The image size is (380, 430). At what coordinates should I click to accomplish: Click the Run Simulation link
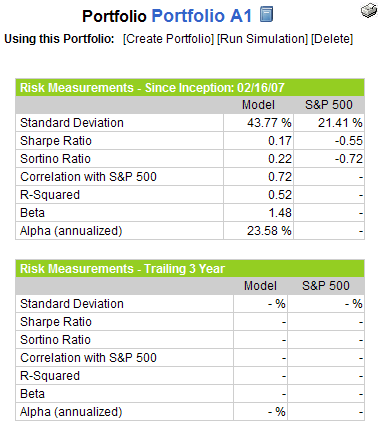pos(263,39)
